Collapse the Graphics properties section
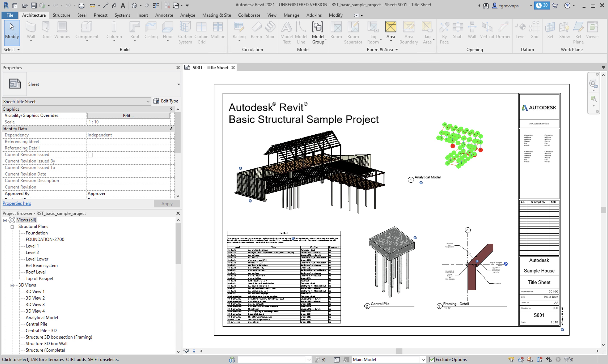Image resolution: width=608 pixels, height=364 pixels. 171,109
